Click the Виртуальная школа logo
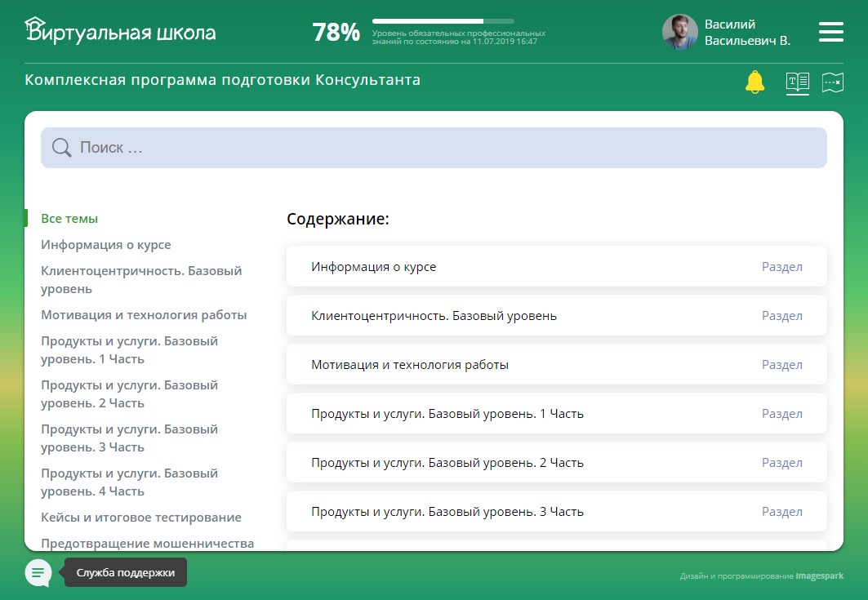868x600 pixels. (x=120, y=30)
